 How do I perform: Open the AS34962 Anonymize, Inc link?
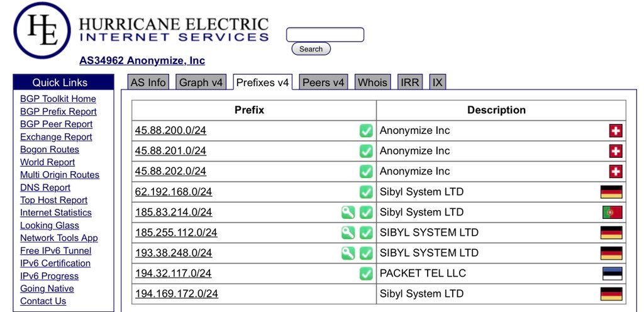pyautogui.click(x=142, y=61)
